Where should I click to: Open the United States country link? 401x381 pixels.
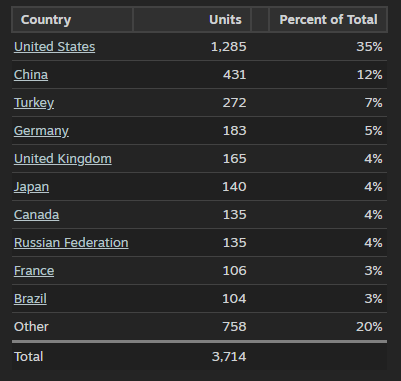(54, 47)
